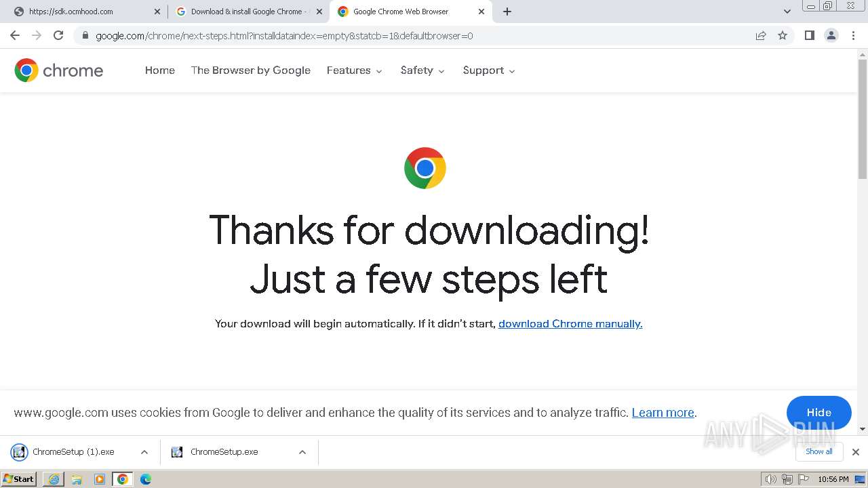Close the Google Chrome Web Browser tab
This screenshot has height=488, width=868.
(481, 12)
